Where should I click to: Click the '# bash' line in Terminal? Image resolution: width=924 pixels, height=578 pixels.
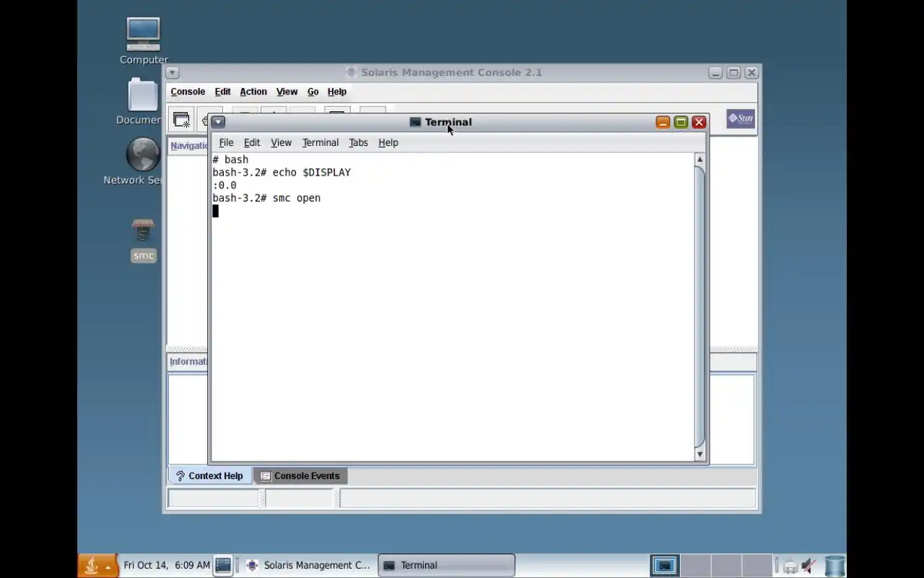(230, 160)
